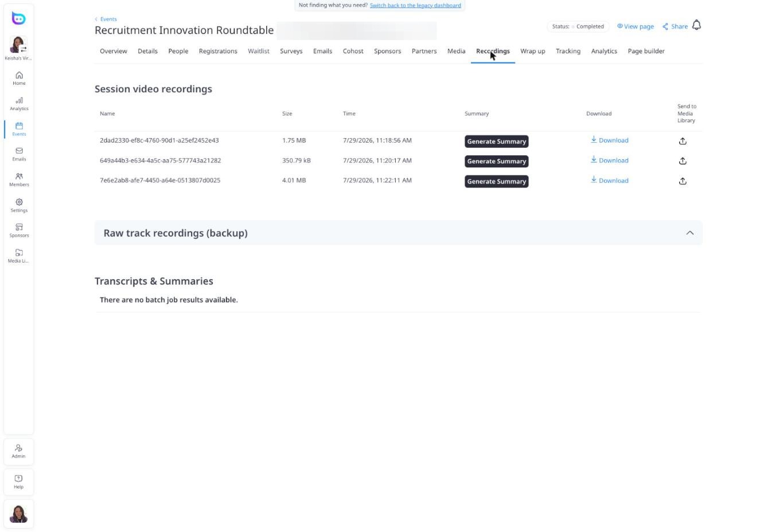Viewport: 760px width, 532px height.
Task: Switch to the Page builder tab
Action: pos(646,51)
